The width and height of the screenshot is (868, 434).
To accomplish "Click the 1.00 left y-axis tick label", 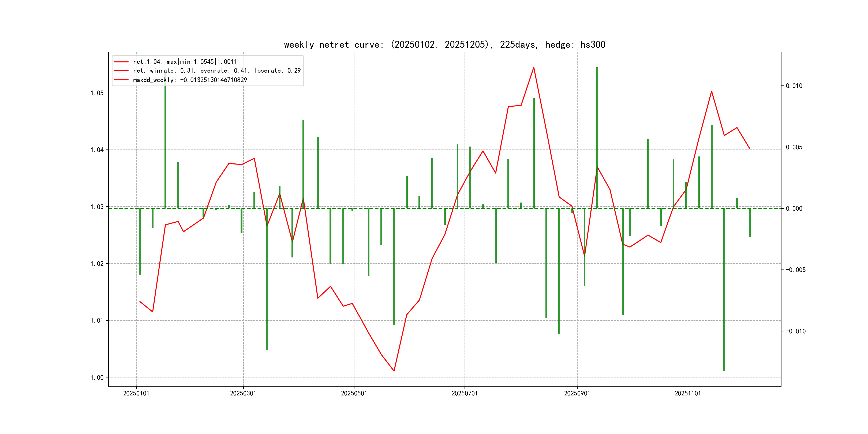I will 97,377.
